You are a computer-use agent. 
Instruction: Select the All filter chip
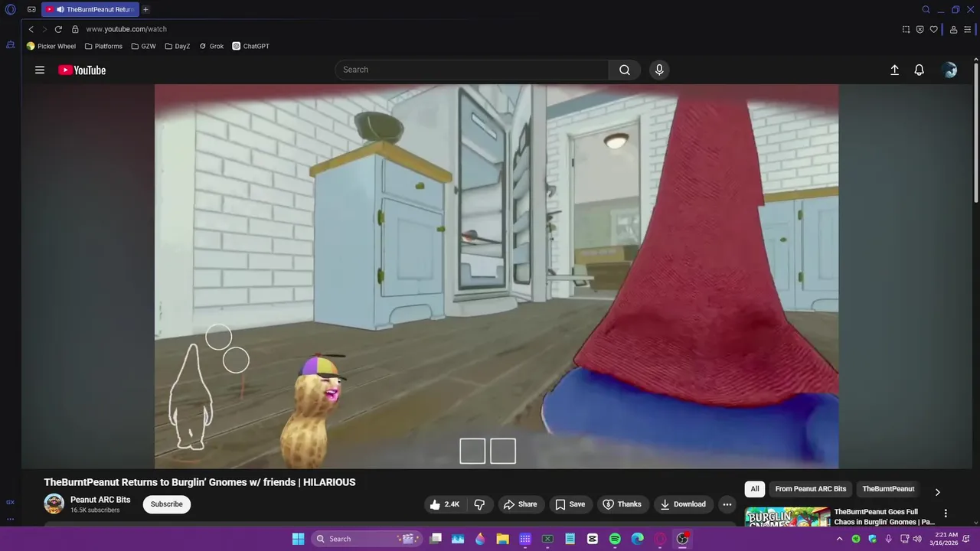(x=754, y=489)
